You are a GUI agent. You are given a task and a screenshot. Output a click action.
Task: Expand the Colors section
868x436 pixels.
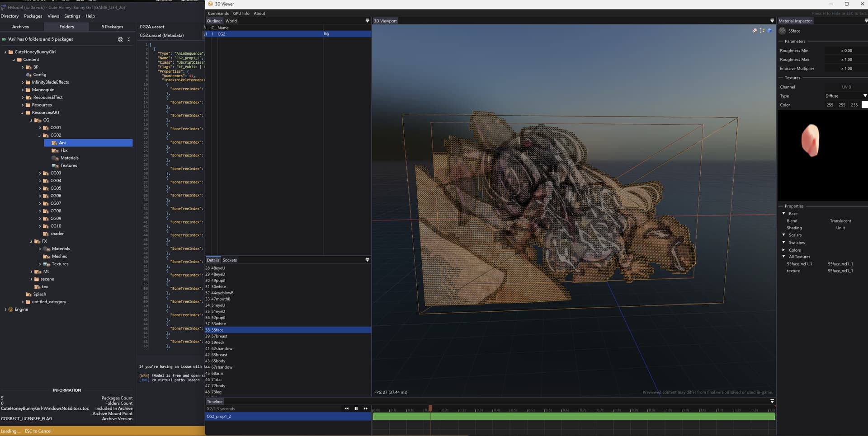(x=784, y=250)
